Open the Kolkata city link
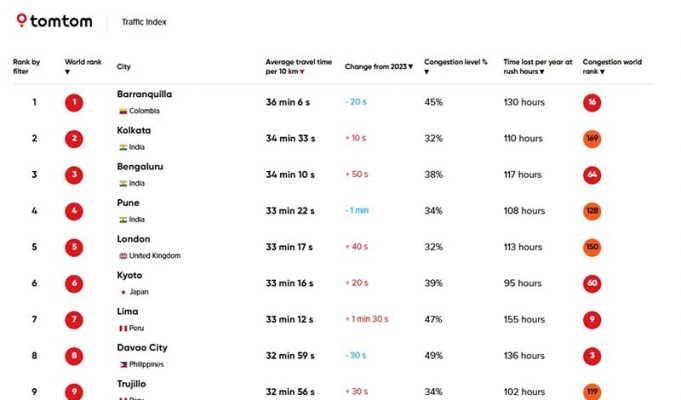Image resolution: width=681 pixels, height=400 pixels. click(134, 130)
